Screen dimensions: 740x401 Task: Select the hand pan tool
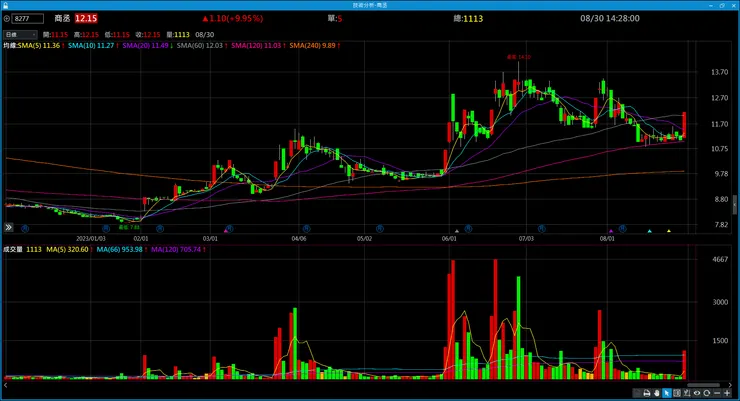pyautogui.click(x=656, y=393)
